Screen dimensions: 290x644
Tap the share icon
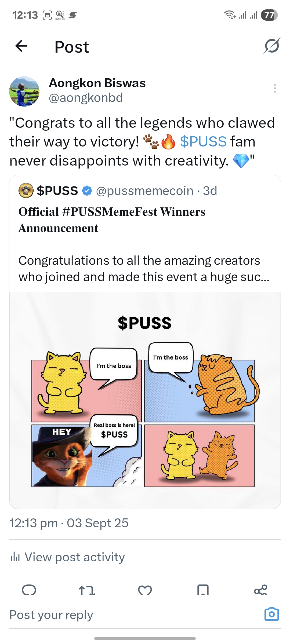261,590
